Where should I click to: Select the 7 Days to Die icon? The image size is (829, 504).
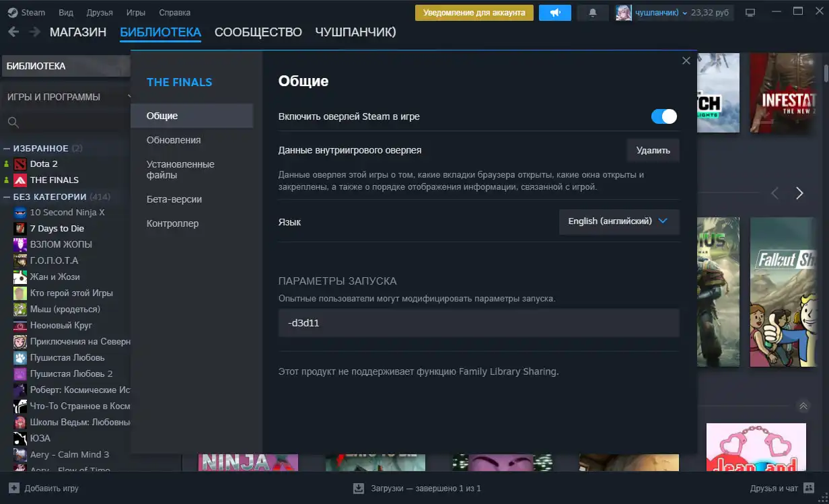coord(20,228)
